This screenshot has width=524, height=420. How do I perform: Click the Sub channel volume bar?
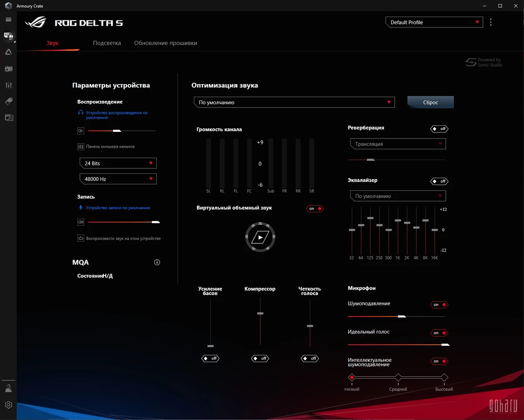(x=271, y=163)
